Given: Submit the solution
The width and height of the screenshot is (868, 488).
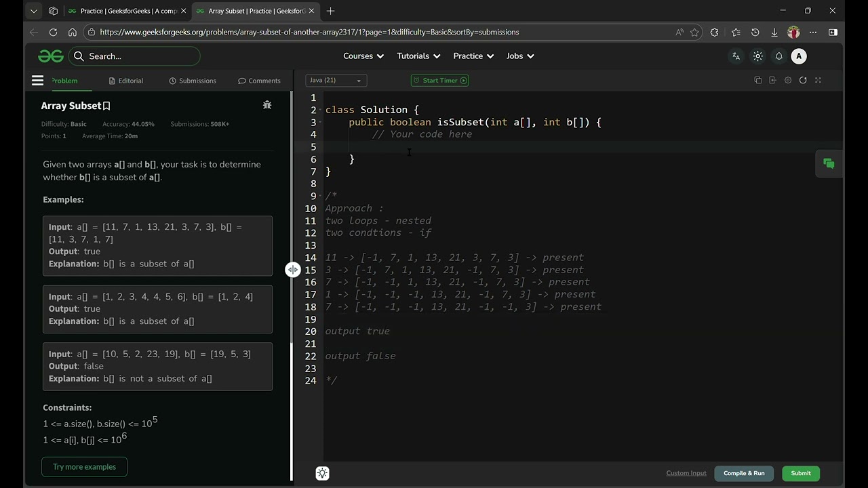Looking at the screenshot, I should pyautogui.click(x=801, y=473).
